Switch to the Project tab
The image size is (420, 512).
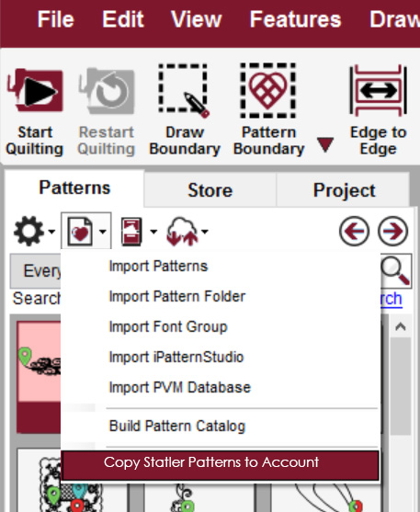click(x=344, y=190)
